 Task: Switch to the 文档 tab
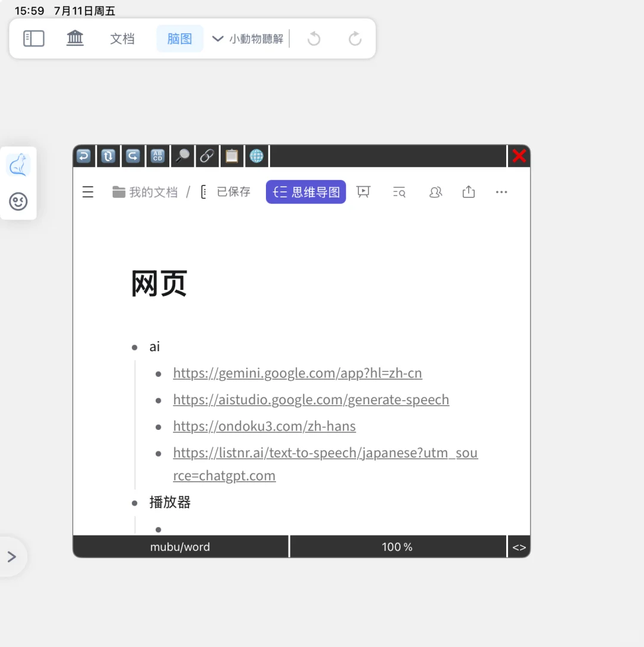coord(122,38)
